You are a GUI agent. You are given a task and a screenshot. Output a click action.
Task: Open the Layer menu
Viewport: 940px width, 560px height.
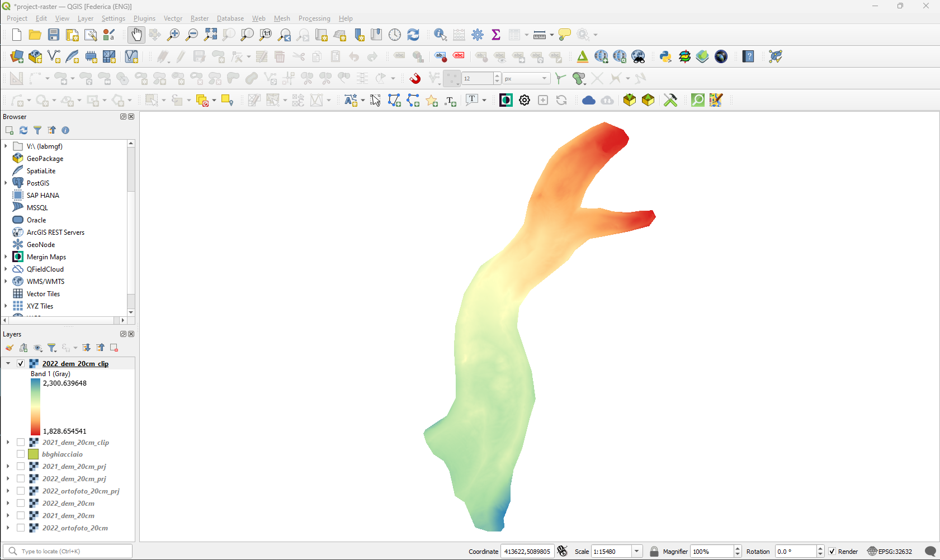coord(86,18)
